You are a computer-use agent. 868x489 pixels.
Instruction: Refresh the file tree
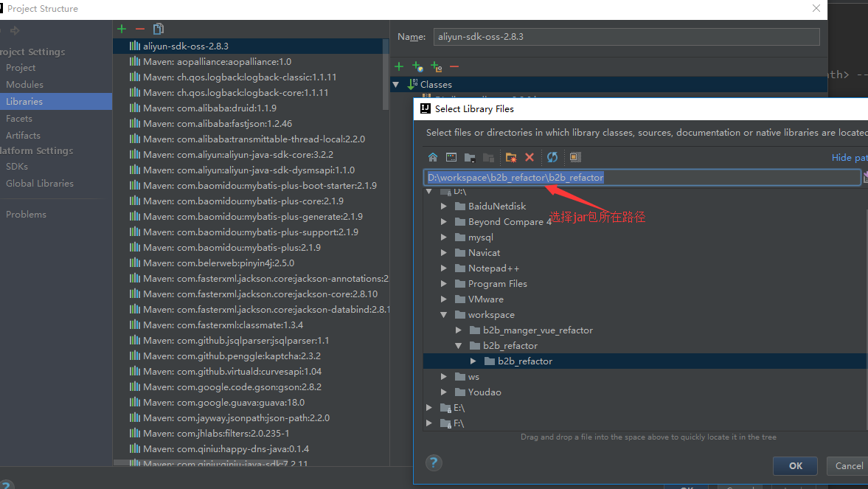(x=552, y=157)
